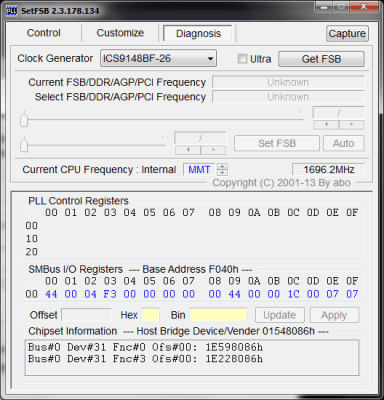Click the PLL Control Registers row 10 label
The image size is (384, 400).
(x=32, y=239)
